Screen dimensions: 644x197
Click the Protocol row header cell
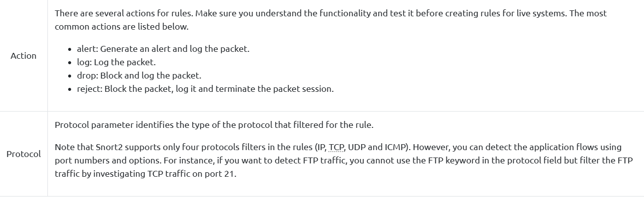pyautogui.click(x=24, y=154)
